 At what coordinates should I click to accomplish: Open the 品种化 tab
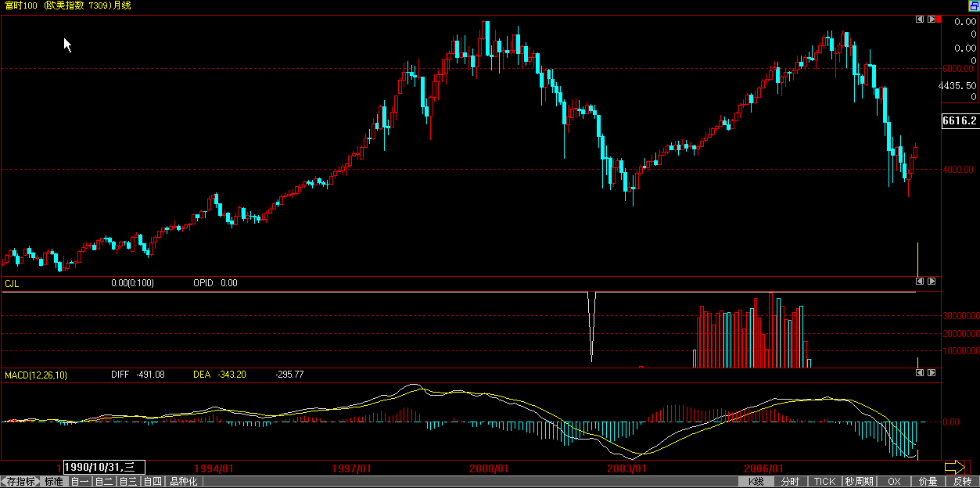(x=184, y=482)
